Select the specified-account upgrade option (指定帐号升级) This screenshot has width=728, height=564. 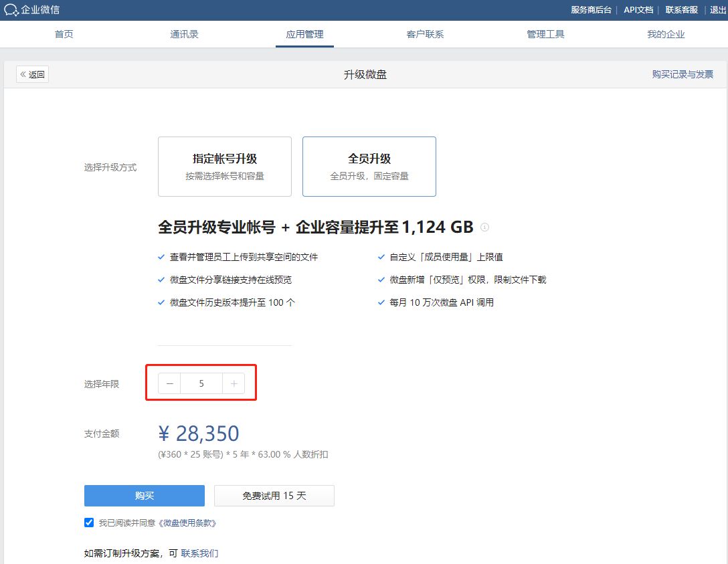click(x=225, y=167)
